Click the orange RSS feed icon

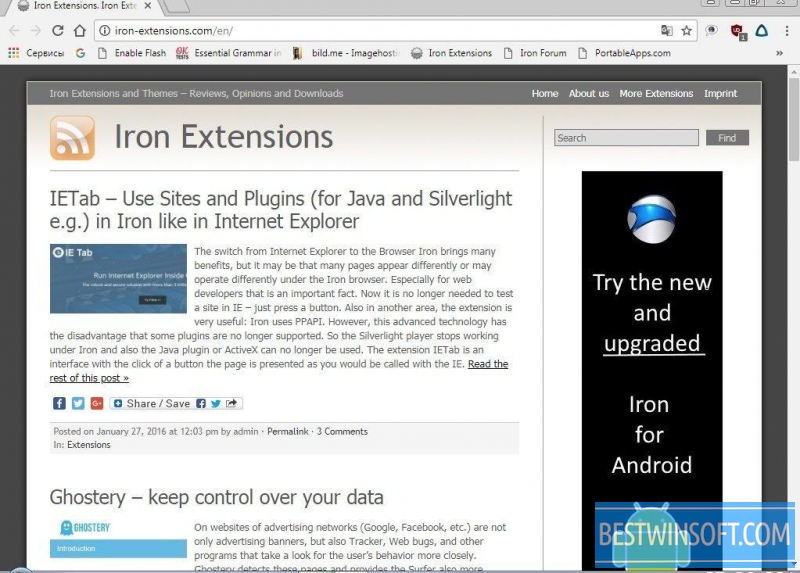[x=72, y=138]
